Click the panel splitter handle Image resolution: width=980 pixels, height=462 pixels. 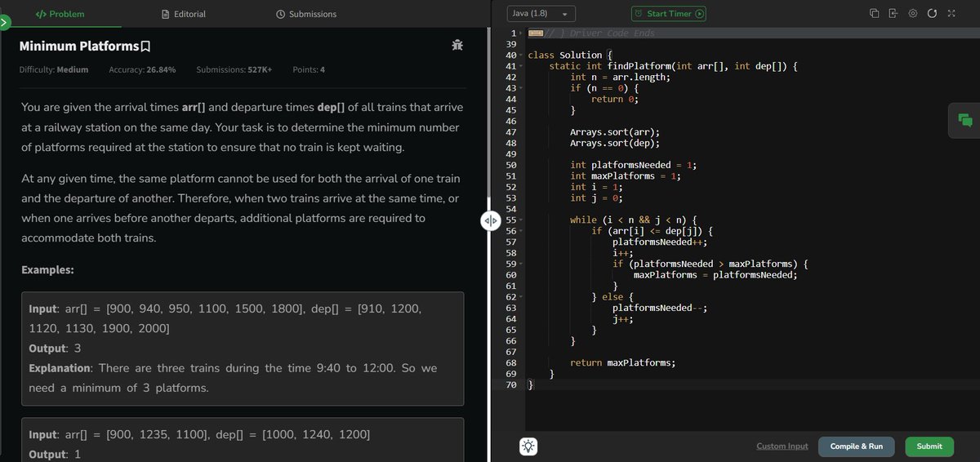pyautogui.click(x=491, y=221)
